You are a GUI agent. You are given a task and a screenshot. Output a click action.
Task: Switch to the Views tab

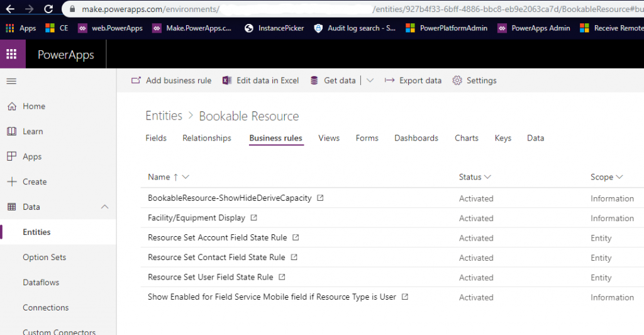(329, 138)
